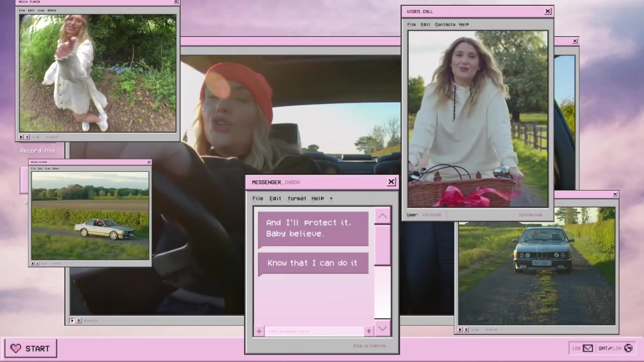Click the Messenger scrollbar thumb
Image resolution: width=644 pixels, height=362 pixels.
[382, 245]
